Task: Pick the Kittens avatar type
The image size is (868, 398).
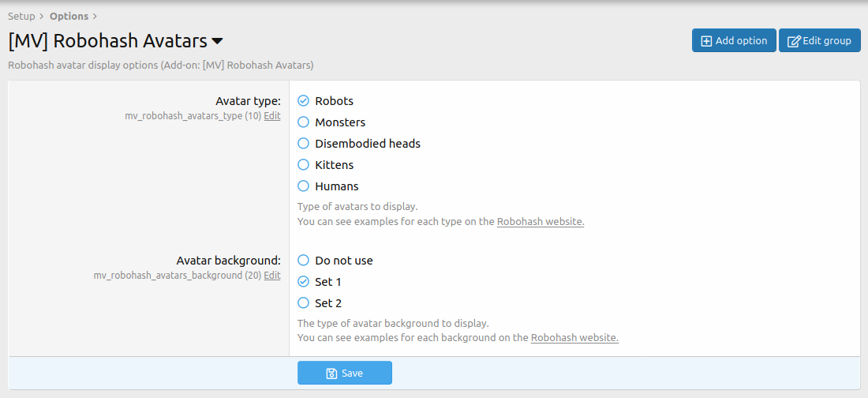Action: click(x=303, y=165)
